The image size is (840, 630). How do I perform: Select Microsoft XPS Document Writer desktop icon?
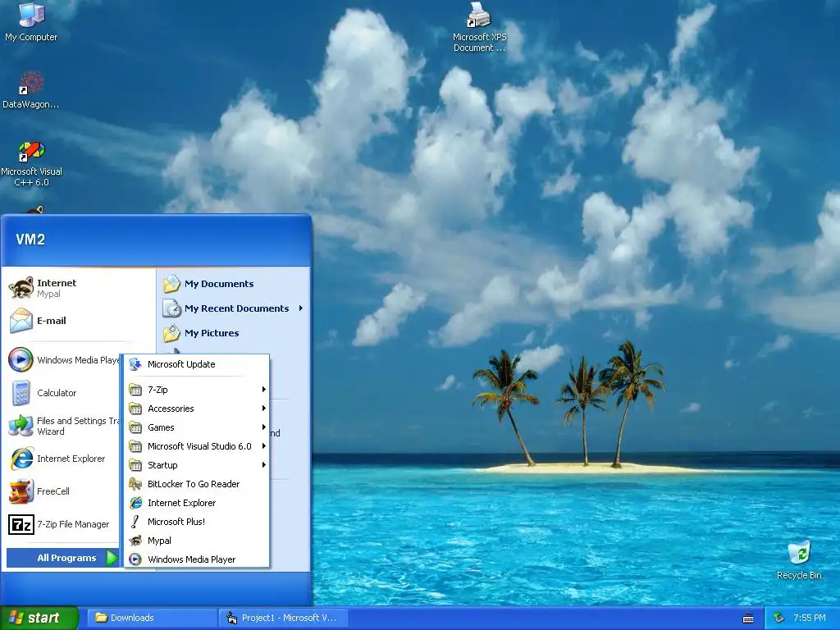pos(478,15)
